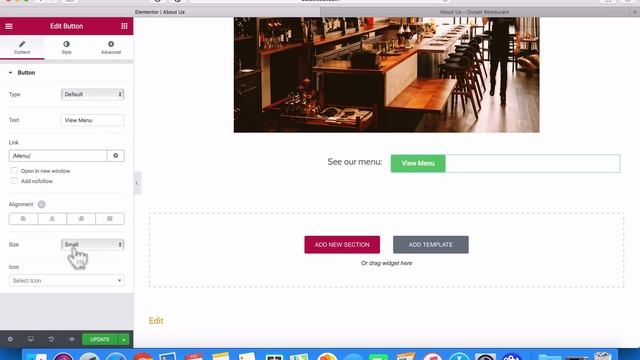Click the Alignment responsive device icon

42,204
